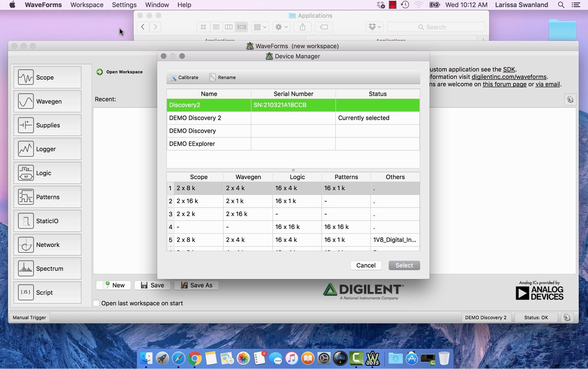Open the Settings menu

coord(124,5)
